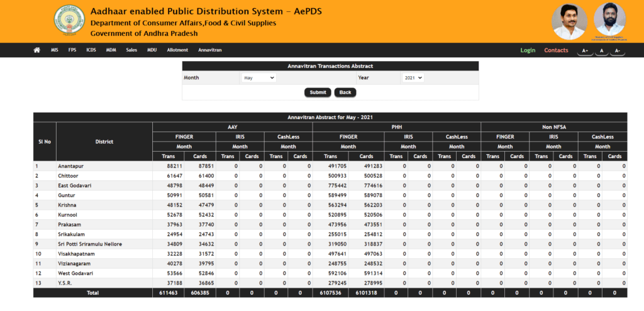Decrease font size with A- button

point(618,51)
